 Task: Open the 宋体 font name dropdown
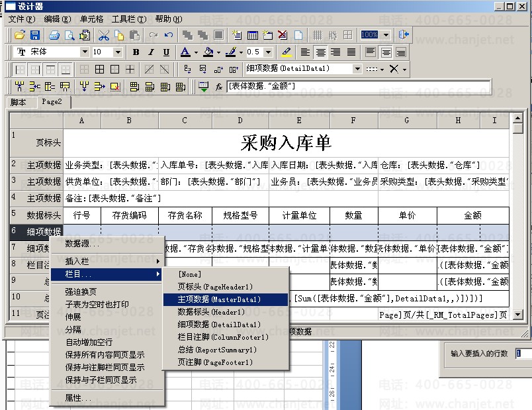[x=85, y=52]
